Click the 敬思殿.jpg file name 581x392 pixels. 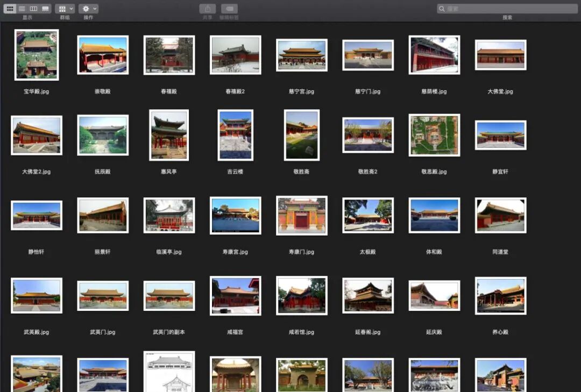(x=434, y=172)
